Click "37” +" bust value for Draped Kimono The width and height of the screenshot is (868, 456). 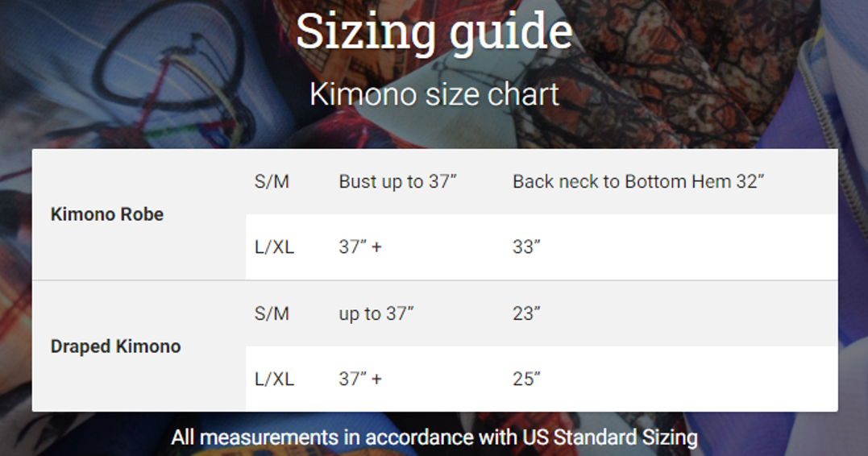click(360, 379)
